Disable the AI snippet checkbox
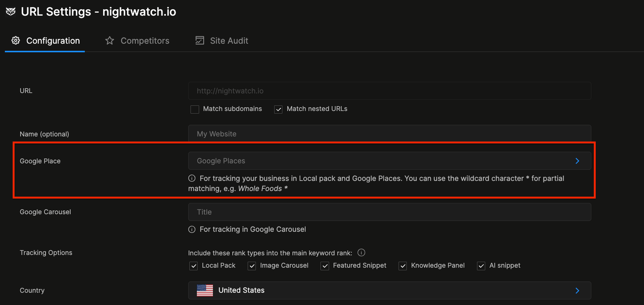Screen dimensions: 644x305 481,266
